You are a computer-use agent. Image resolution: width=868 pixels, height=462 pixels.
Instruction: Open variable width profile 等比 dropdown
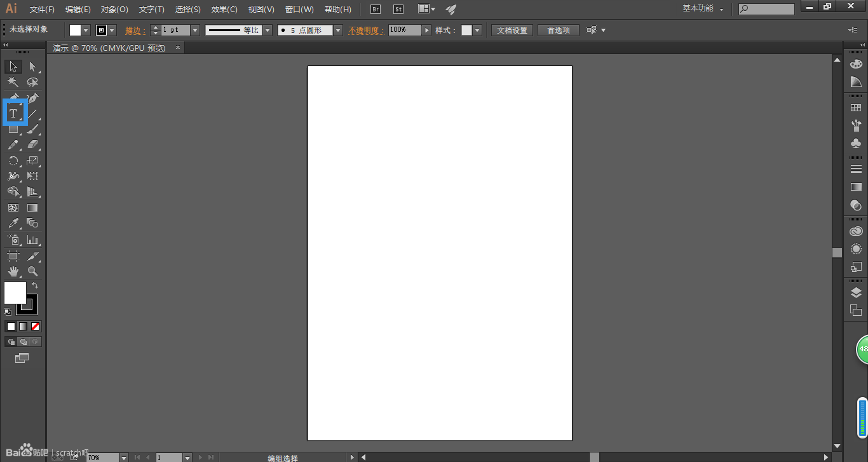click(268, 31)
